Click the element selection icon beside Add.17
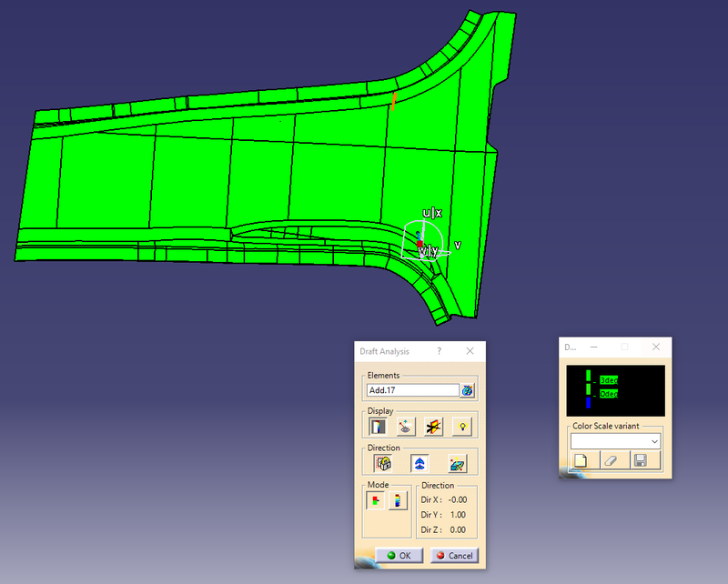 (468, 390)
